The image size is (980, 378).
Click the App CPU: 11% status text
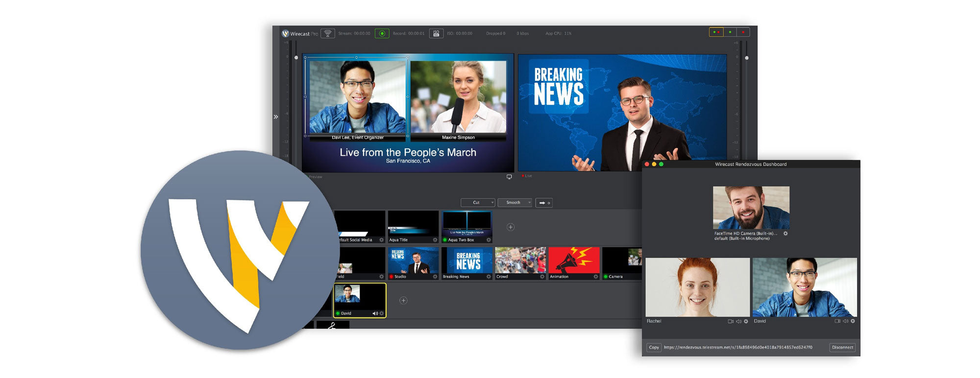(559, 33)
